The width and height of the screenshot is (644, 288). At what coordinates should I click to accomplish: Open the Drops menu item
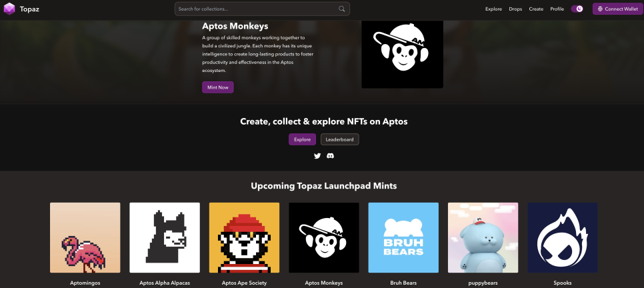click(515, 9)
